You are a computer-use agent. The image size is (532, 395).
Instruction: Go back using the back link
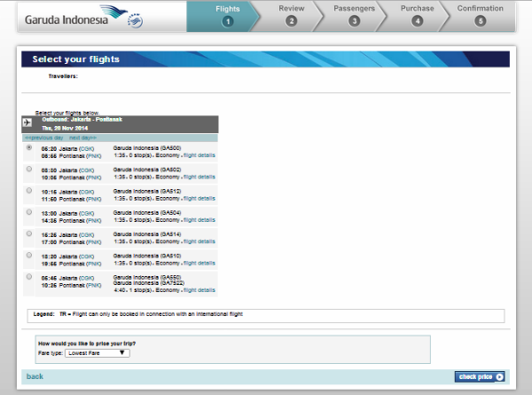(x=35, y=376)
